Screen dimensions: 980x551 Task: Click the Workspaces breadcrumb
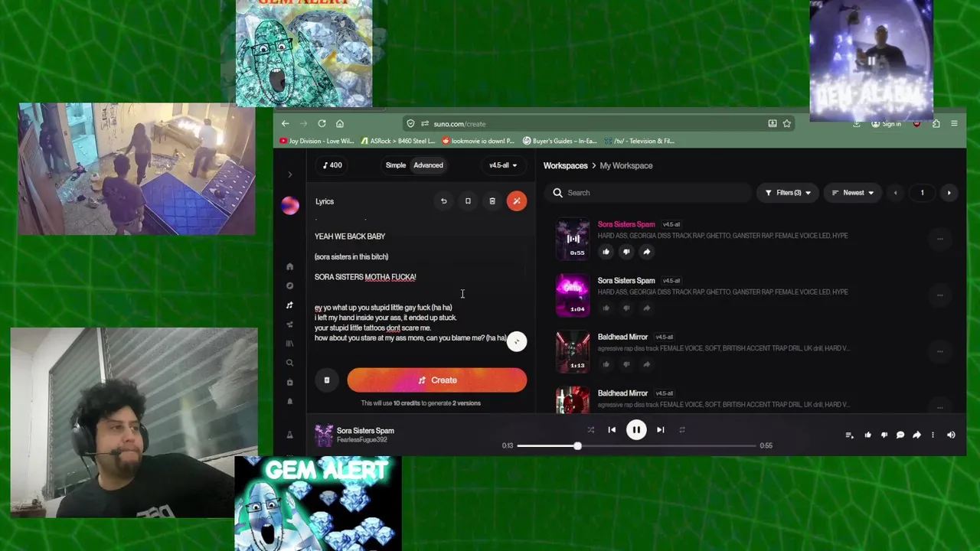pyautogui.click(x=566, y=165)
